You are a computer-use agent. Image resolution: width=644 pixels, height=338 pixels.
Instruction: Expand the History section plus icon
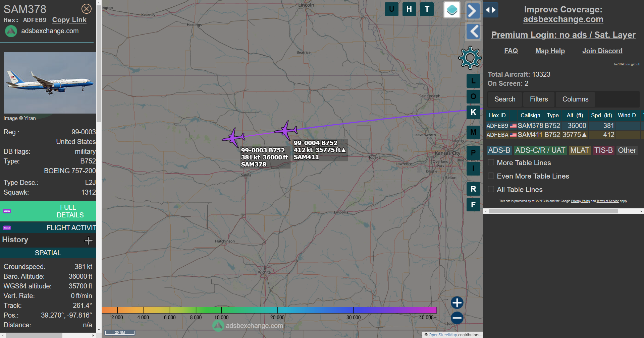click(89, 241)
